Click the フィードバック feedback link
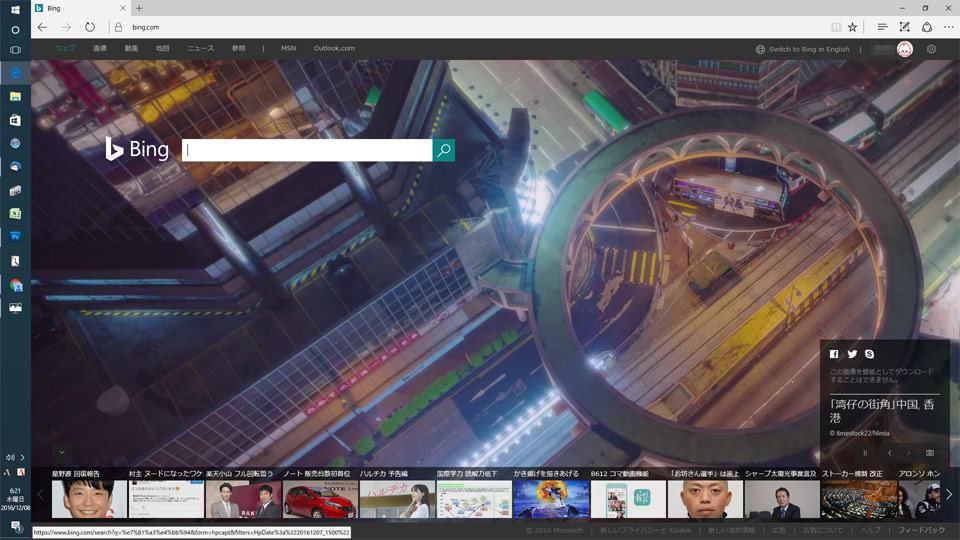Viewport: 960px width, 540px height. [x=921, y=529]
